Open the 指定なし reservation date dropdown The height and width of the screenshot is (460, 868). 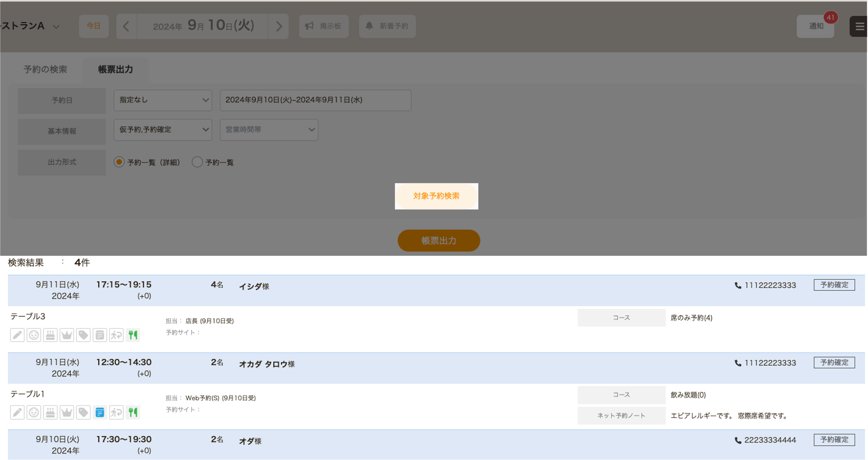tap(163, 100)
